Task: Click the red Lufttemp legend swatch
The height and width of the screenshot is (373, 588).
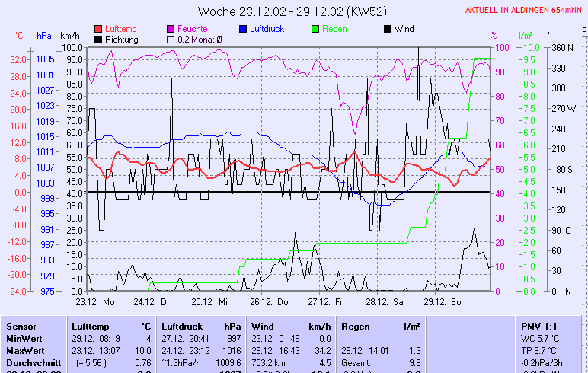Action: (99, 29)
